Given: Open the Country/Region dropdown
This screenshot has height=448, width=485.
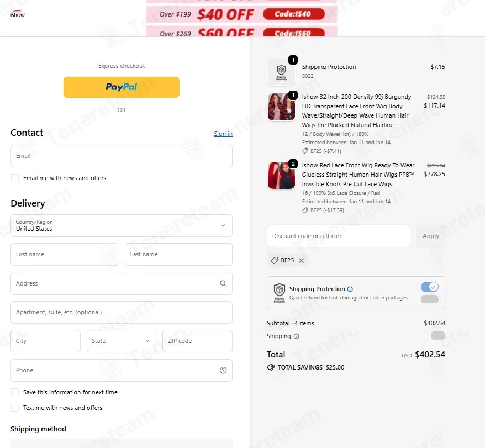Looking at the screenshot, I should click(122, 225).
